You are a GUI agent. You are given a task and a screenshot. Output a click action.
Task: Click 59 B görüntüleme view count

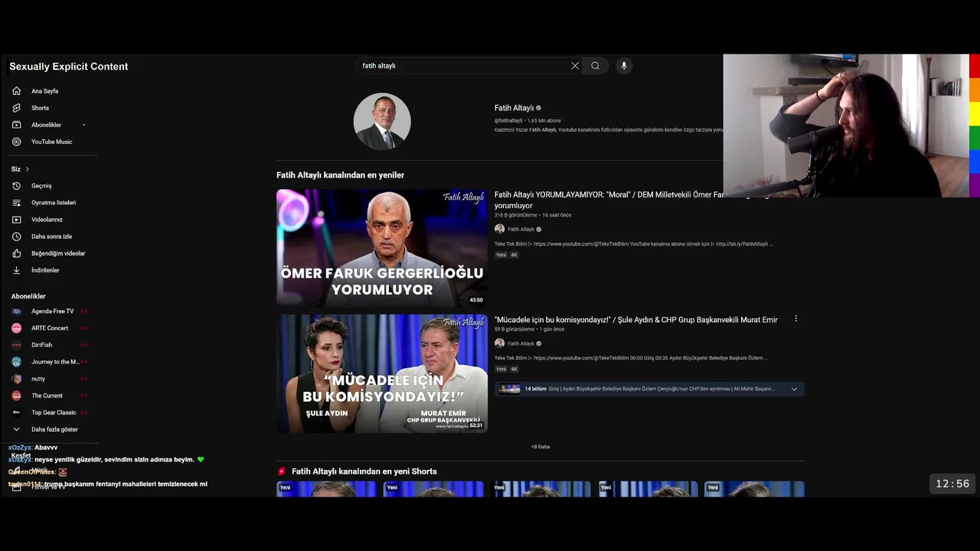514,329
